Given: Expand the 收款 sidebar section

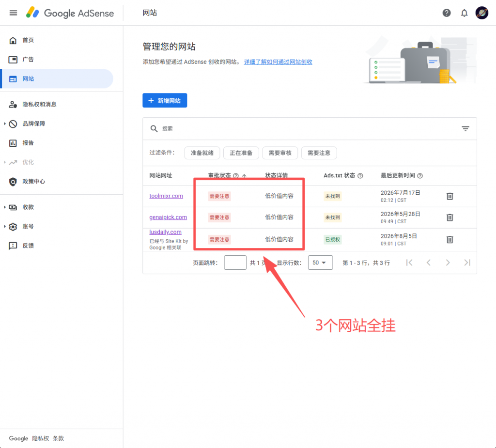Looking at the screenshot, I should (5, 207).
